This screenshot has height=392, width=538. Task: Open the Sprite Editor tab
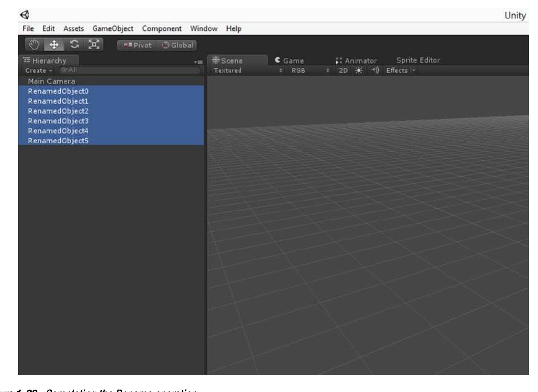pos(419,61)
